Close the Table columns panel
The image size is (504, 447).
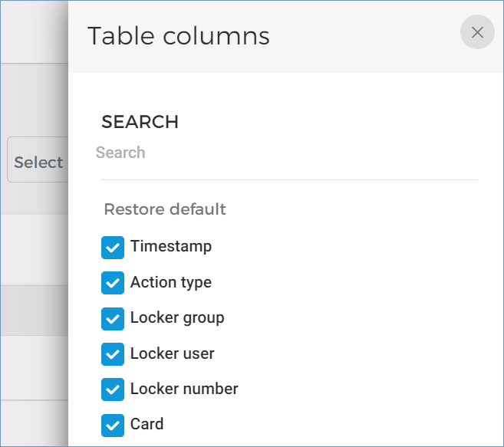(x=477, y=32)
